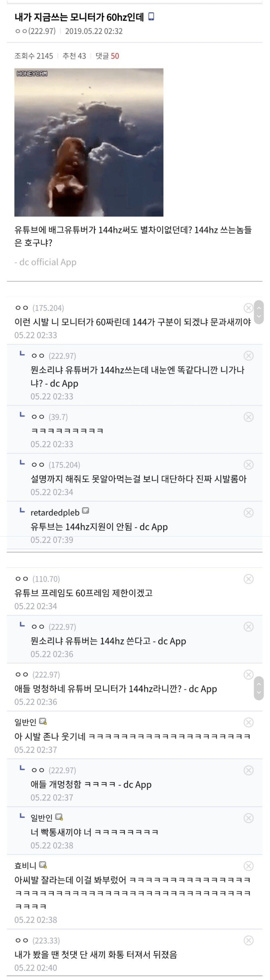This screenshot has height=980, width=270.
Task: Open the gallog icon beside 효비니's nickname
Action: point(43,865)
